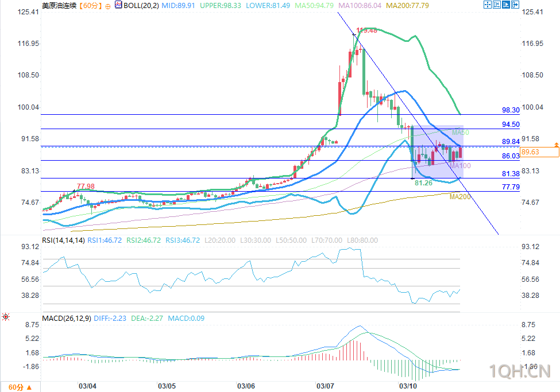
Task: Click the exit arrow icon at top right
Action: click(x=515, y=5)
